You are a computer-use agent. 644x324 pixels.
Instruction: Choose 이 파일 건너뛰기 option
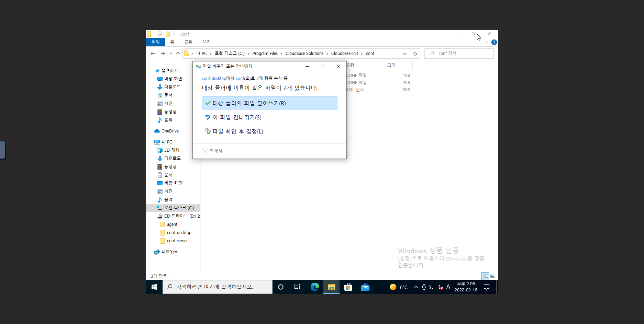click(237, 117)
